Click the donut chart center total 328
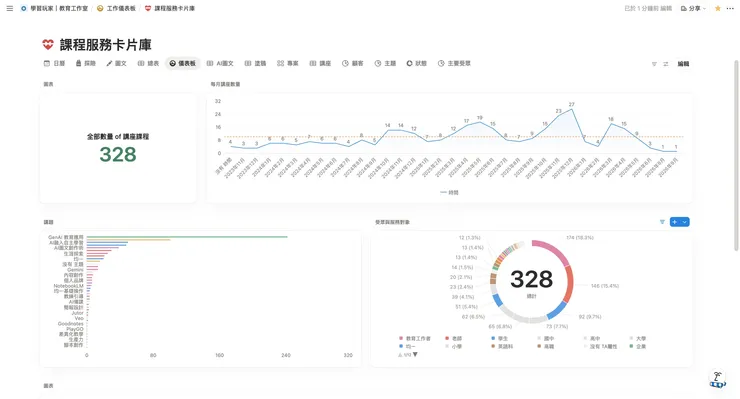Viewport: 740px width, 399px height. pos(531,280)
